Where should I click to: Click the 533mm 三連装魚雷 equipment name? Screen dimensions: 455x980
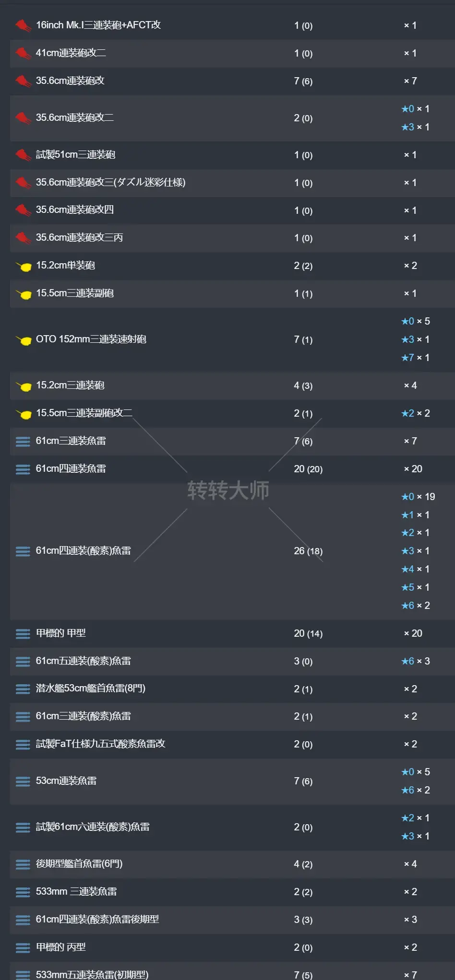pyautogui.click(x=76, y=891)
